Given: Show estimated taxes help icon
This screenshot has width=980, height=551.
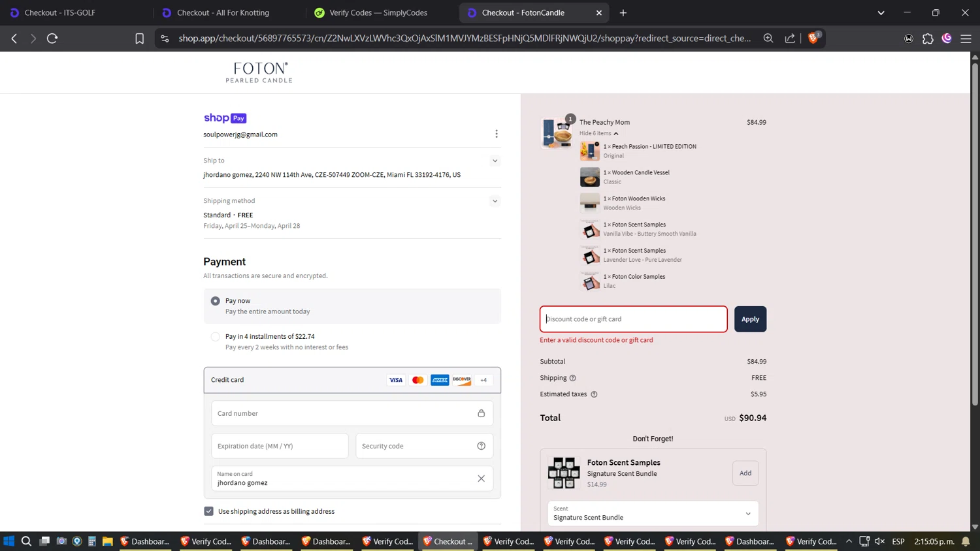Looking at the screenshot, I should [594, 394].
